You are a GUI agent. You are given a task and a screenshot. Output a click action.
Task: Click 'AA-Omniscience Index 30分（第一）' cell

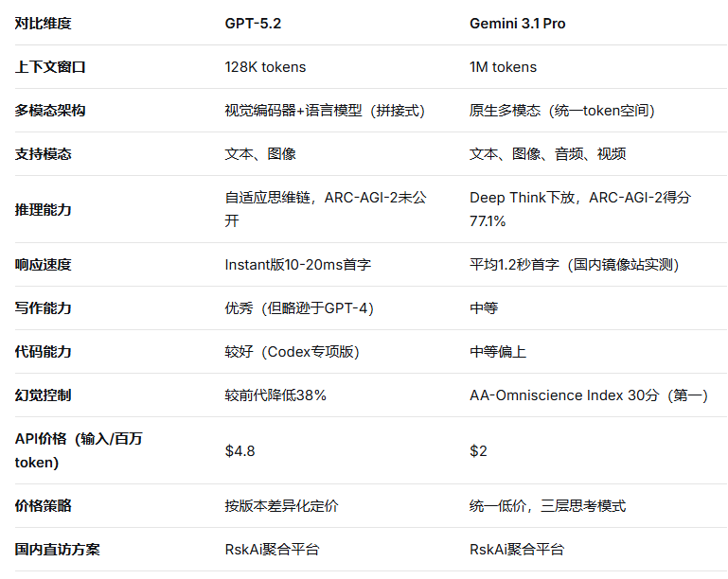pos(589,395)
